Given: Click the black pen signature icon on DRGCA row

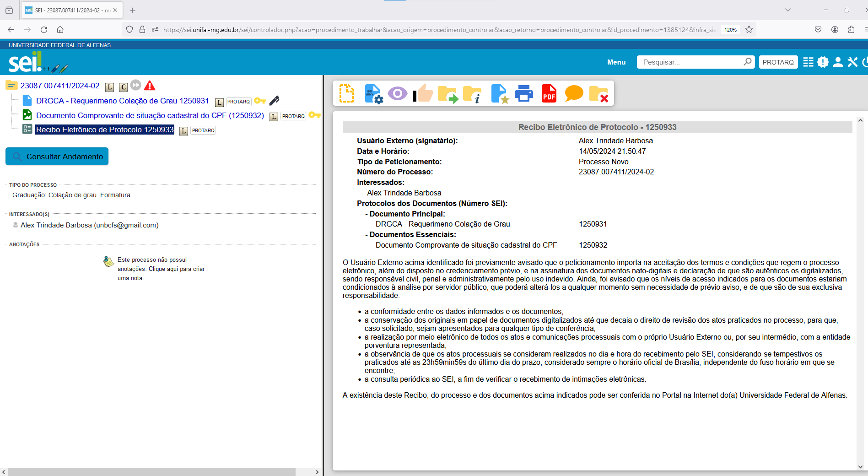Looking at the screenshot, I should pos(274,101).
